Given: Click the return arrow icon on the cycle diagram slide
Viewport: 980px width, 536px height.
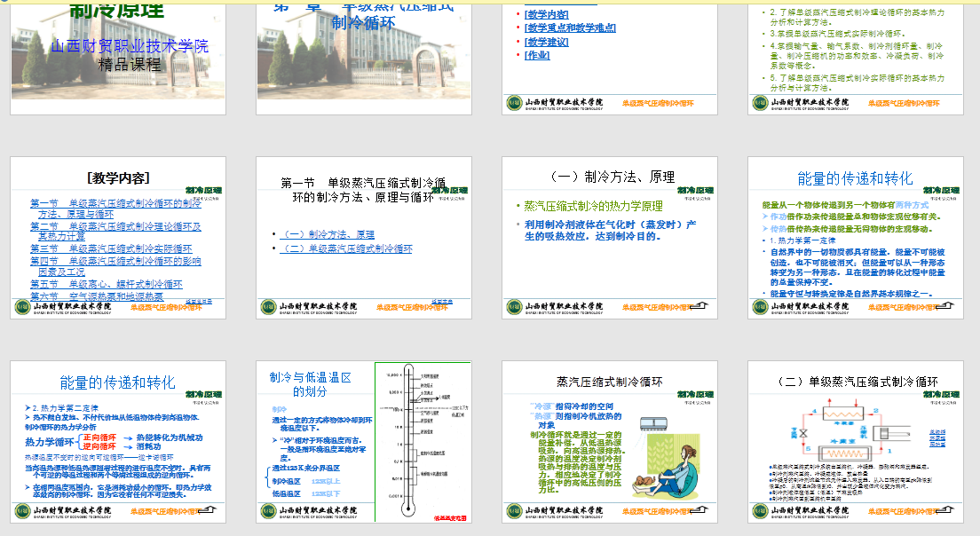Looking at the screenshot, I should tap(944, 509).
